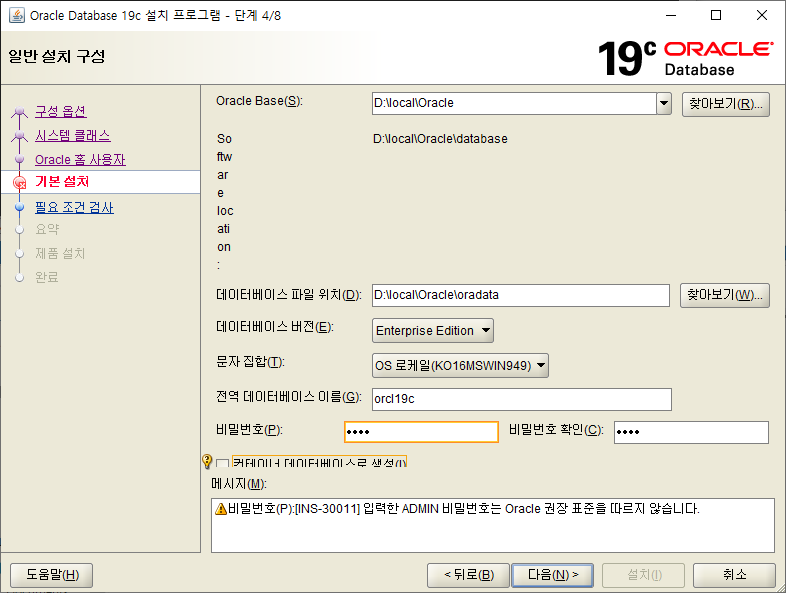Click the 전역 데이터베이스 이름(G) label
Image resolution: width=786 pixels, height=593 pixels.
click(x=289, y=397)
